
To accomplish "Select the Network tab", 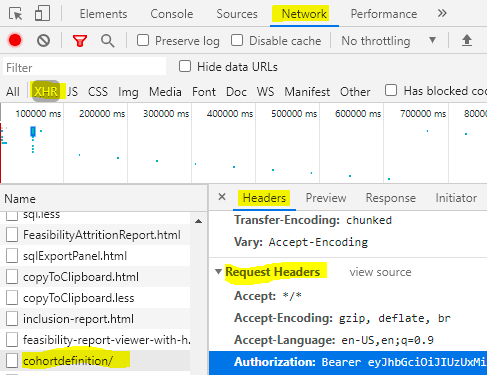I will (304, 14).
